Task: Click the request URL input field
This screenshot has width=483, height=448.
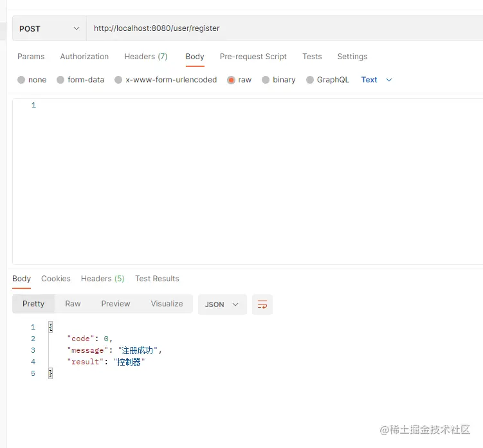Action: coord(283,28)
